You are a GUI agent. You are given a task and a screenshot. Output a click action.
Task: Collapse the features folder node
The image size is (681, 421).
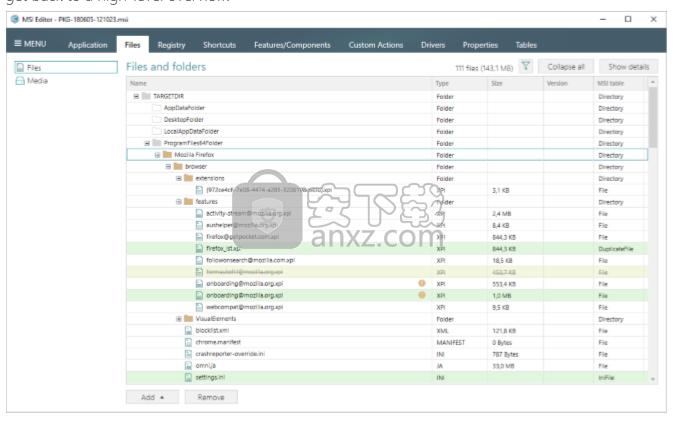click(x=179, y=202)
